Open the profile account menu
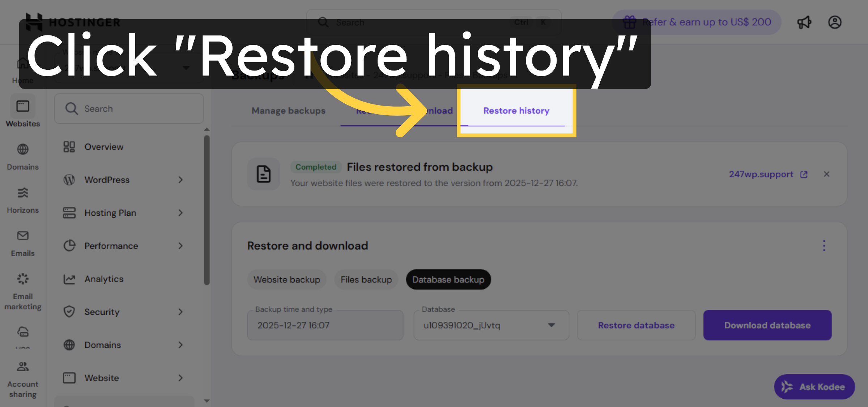Viewport: 868px width, 407px height. pos(835,22)
